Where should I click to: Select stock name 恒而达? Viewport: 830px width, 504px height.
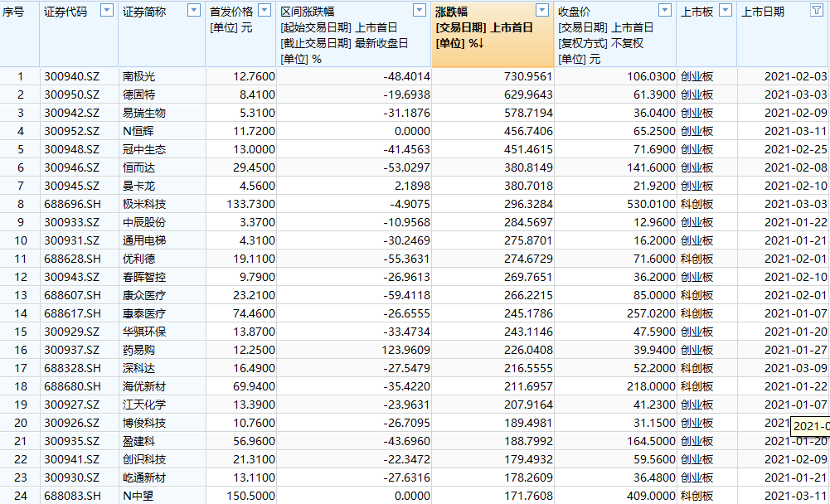[139, 167]
